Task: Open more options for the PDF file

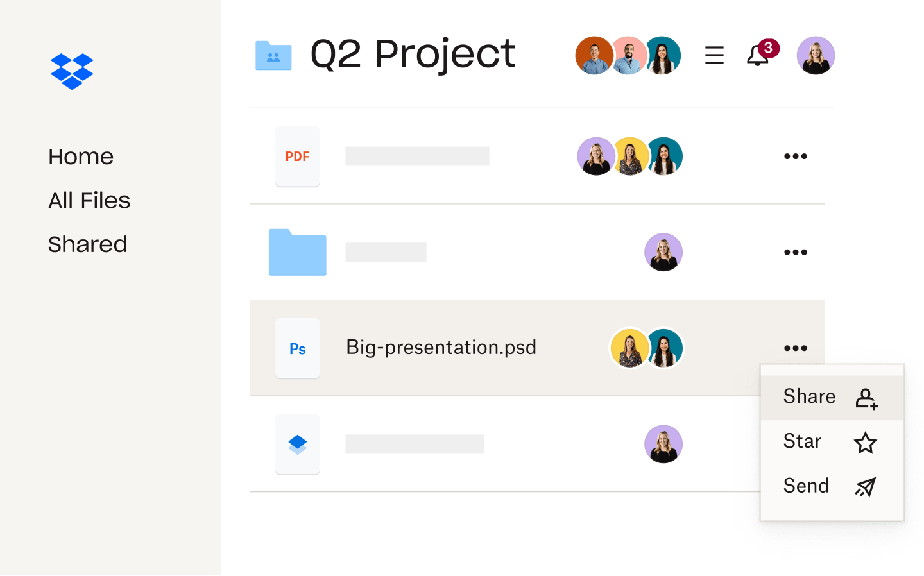Action: [x=795, y=157]
